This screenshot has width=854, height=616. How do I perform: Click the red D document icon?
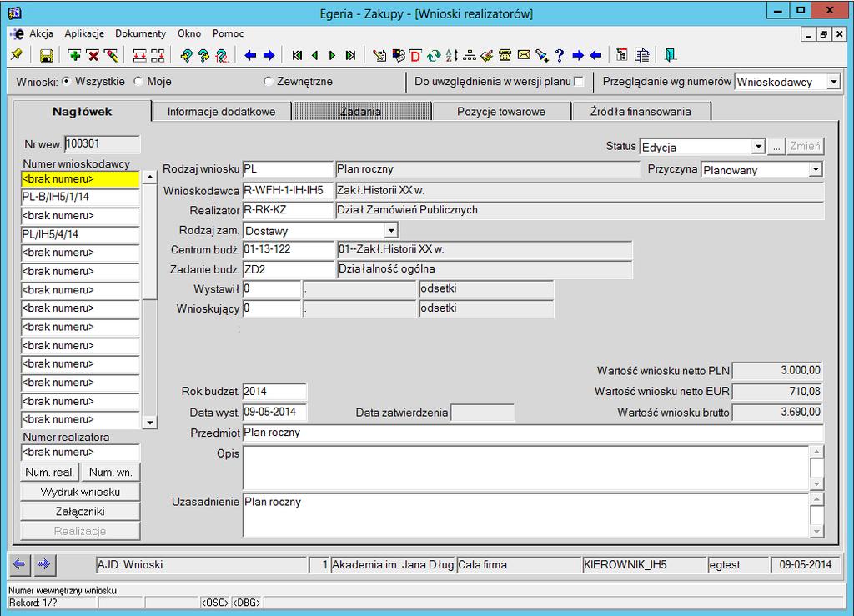[x=415, y=55]
